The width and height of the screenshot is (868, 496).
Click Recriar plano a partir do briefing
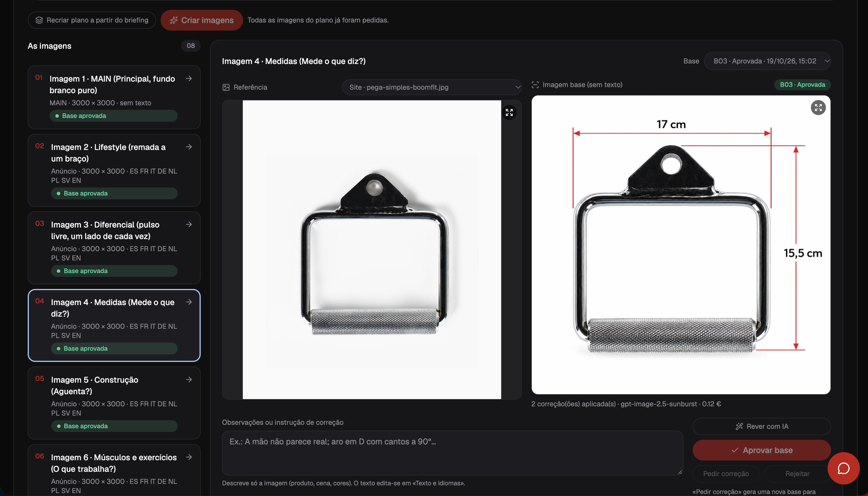pos(92,20)
